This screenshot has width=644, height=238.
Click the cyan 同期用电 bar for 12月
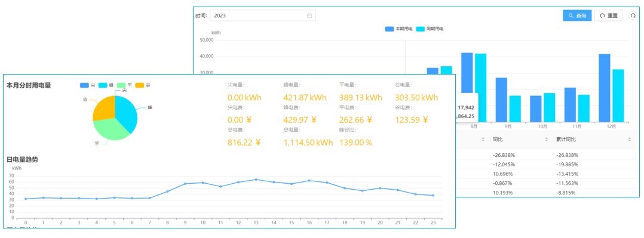[618, 95]
